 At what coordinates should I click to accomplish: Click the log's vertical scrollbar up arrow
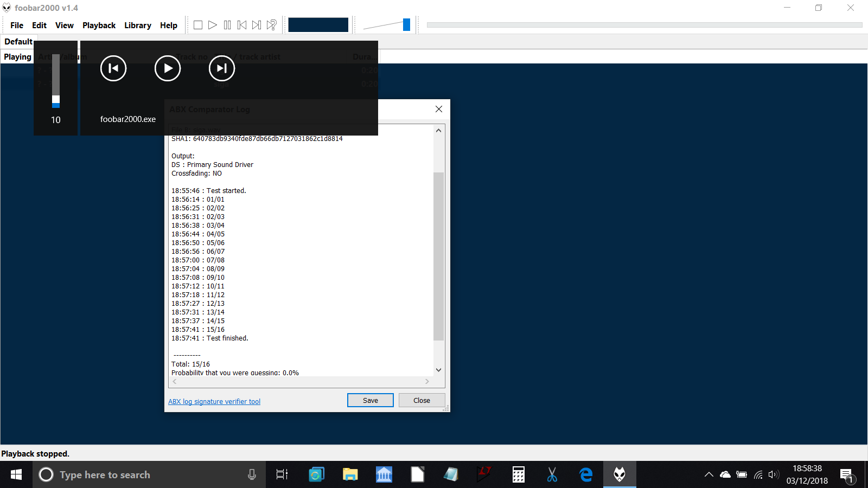point(439,131)
